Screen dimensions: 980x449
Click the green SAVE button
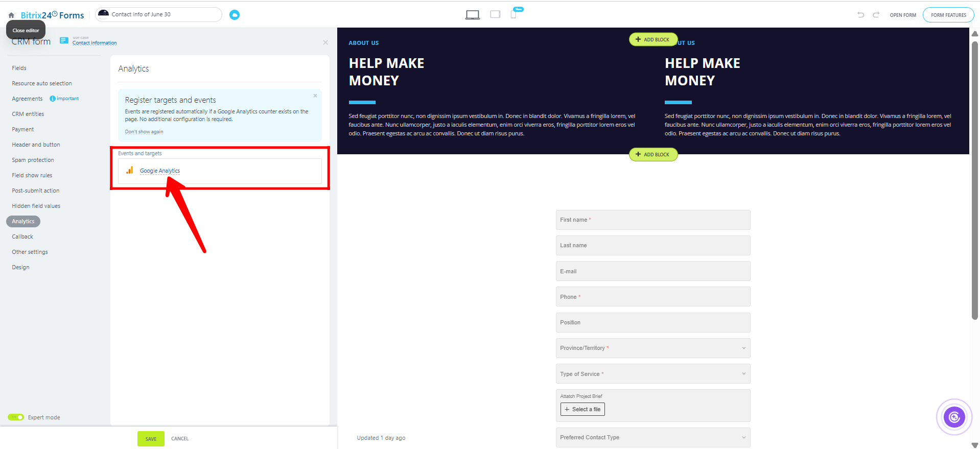pyautogui.click(x=151, y=439)
